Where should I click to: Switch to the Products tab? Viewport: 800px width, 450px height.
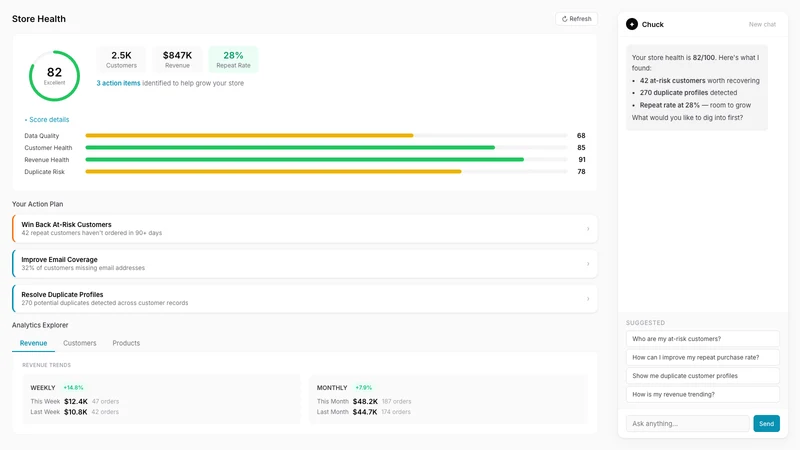126,343
